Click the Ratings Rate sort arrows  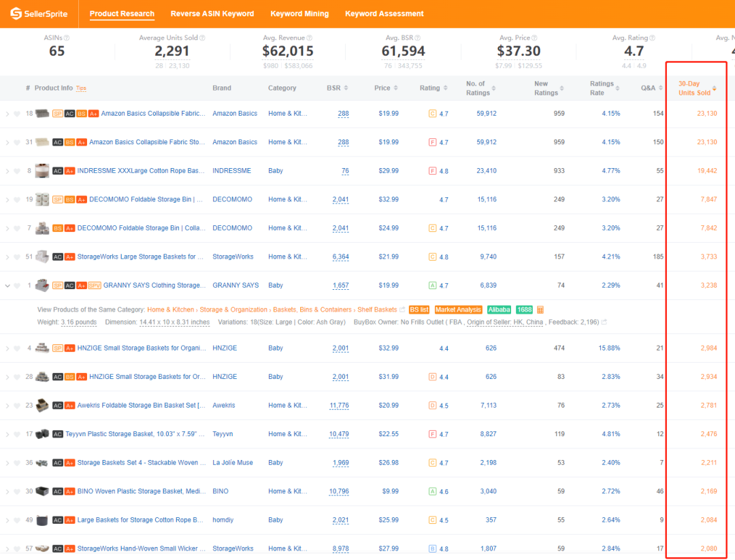pos(617,88)
